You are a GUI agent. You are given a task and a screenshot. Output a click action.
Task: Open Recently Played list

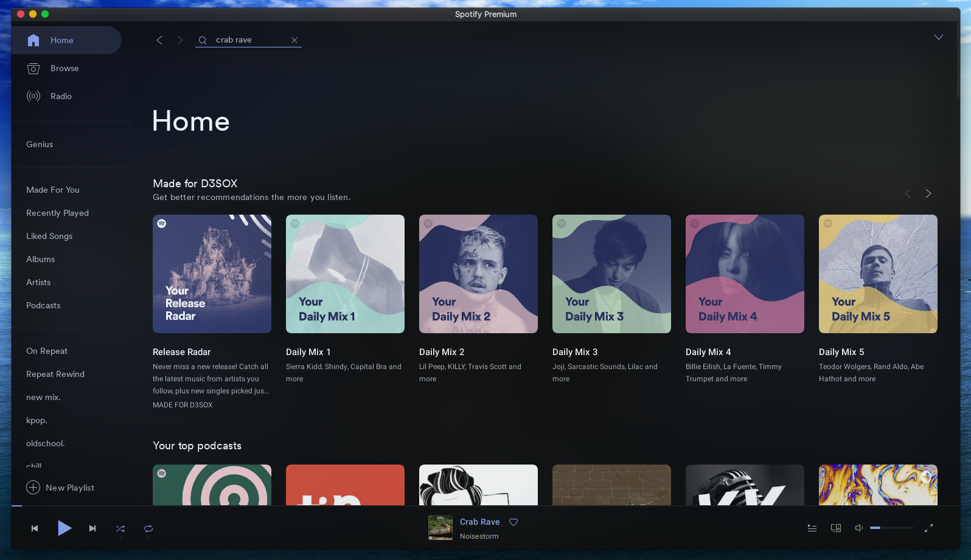tap(57, 213)
